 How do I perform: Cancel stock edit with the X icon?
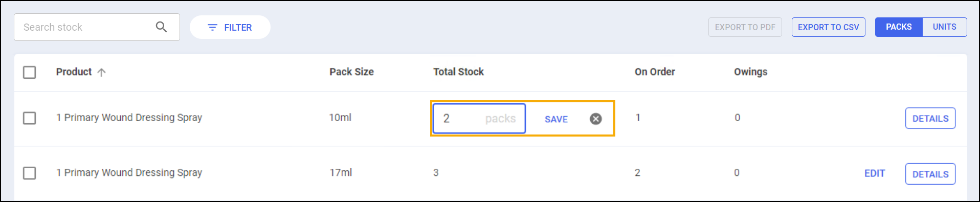coord(596,119)
